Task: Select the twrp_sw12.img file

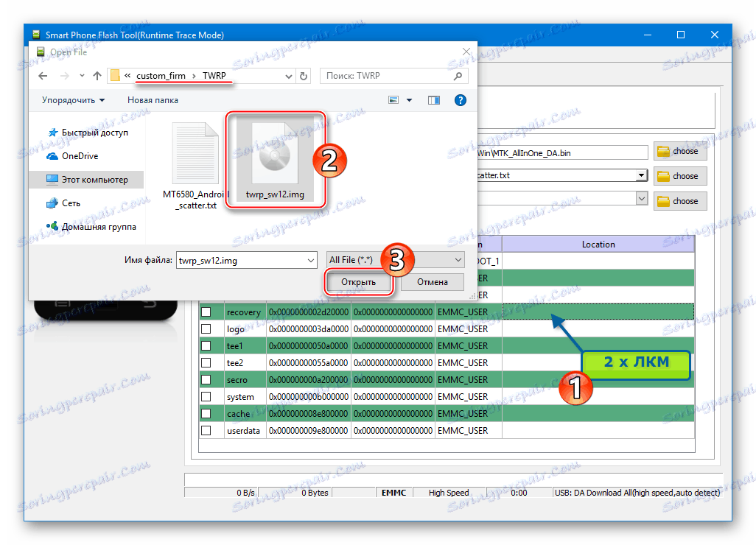Action: click(275, 161)
